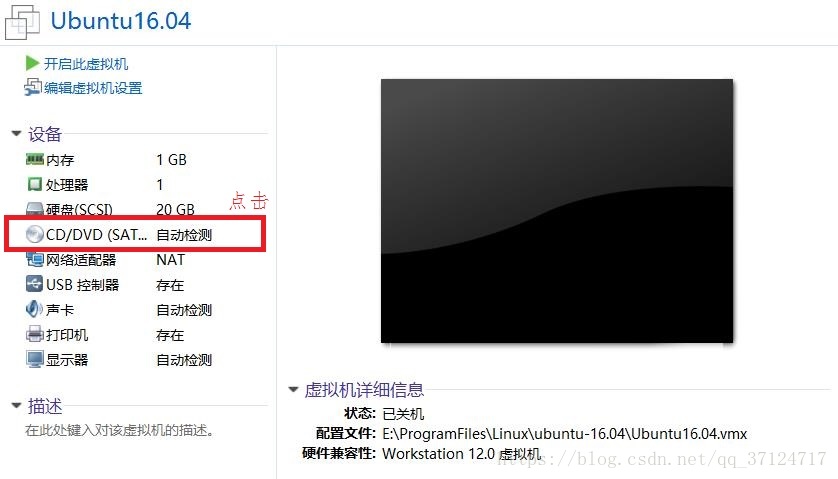Click the CD/DVD (SATA) disc icon
This screenshot has height=479, width=838.
click(x=35, y=234)
